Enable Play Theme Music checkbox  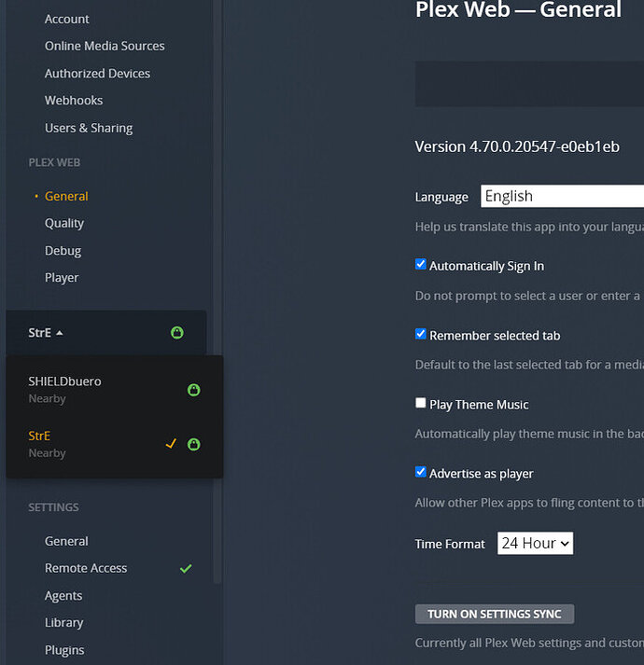coord(420,403)
